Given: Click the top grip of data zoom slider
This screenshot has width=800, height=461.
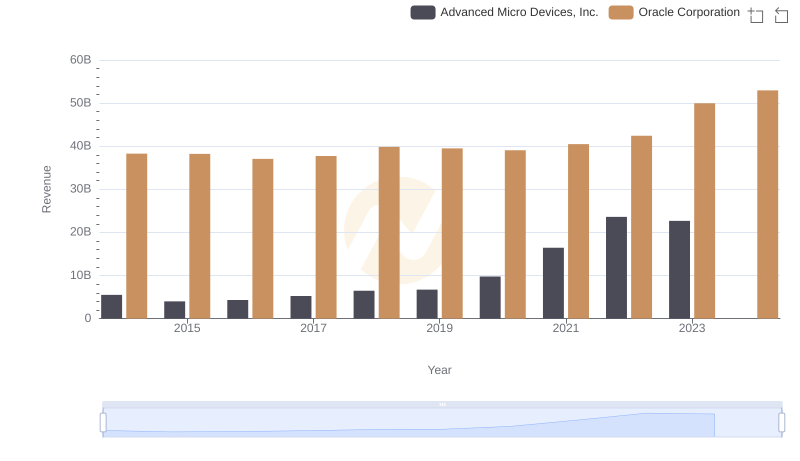Looking at the screenshot, I should click(442, 404).
